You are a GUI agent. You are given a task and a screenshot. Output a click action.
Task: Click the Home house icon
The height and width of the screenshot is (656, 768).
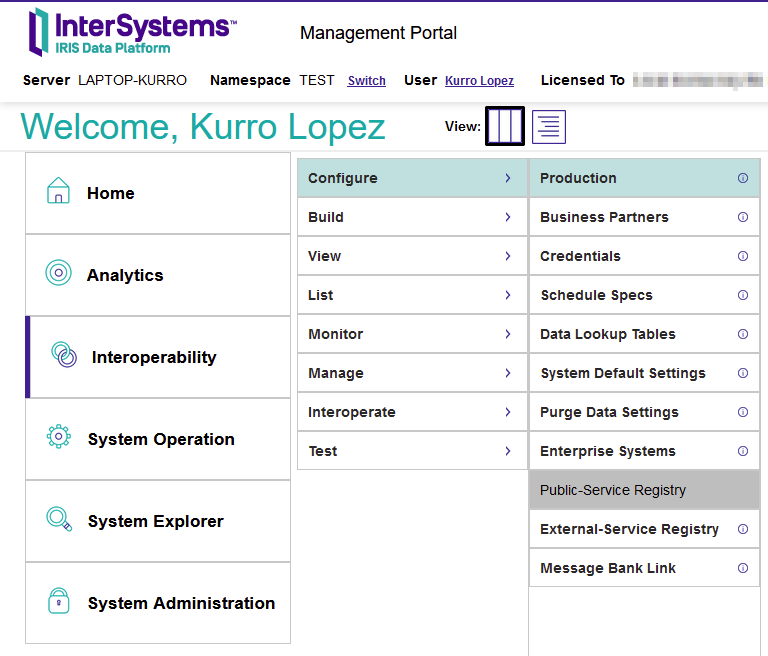(x=59, y=192)
